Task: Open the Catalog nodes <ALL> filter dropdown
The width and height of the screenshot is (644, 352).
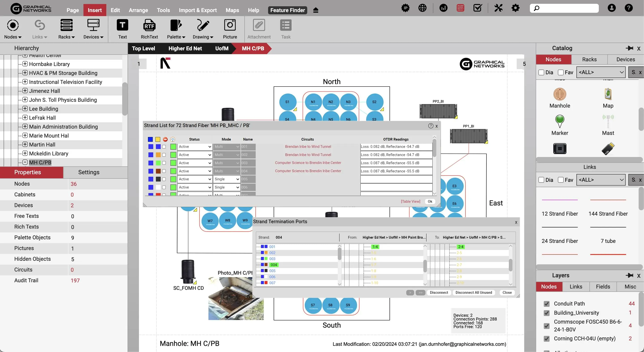Action: pos(601,72)
